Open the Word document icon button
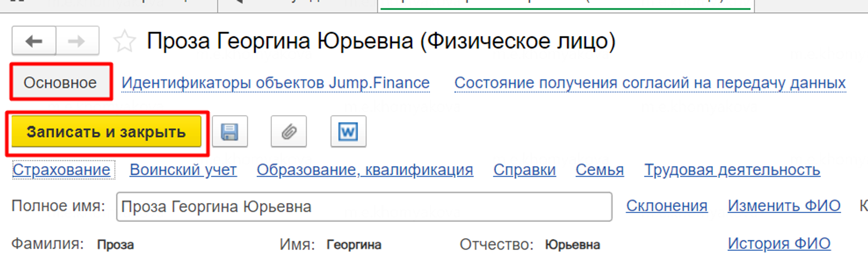868x253 pixels. [348, 132]
